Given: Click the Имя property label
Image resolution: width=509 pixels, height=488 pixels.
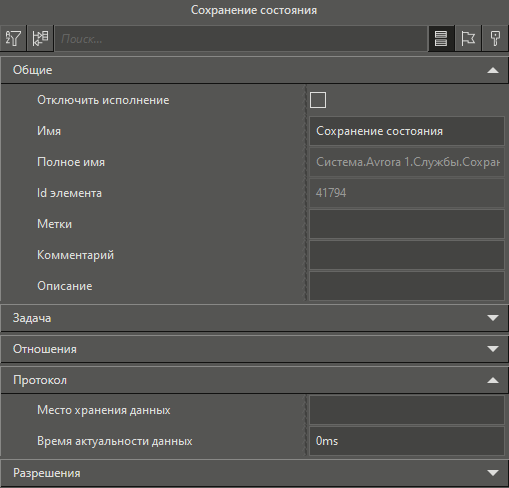Looking at the screenshot, I should click(x=49, y=131).
